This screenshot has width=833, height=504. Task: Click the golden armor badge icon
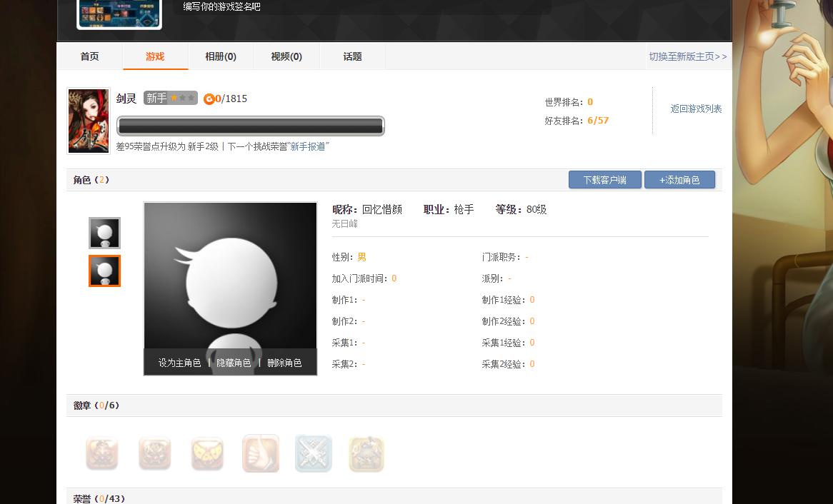click(366, 453)
